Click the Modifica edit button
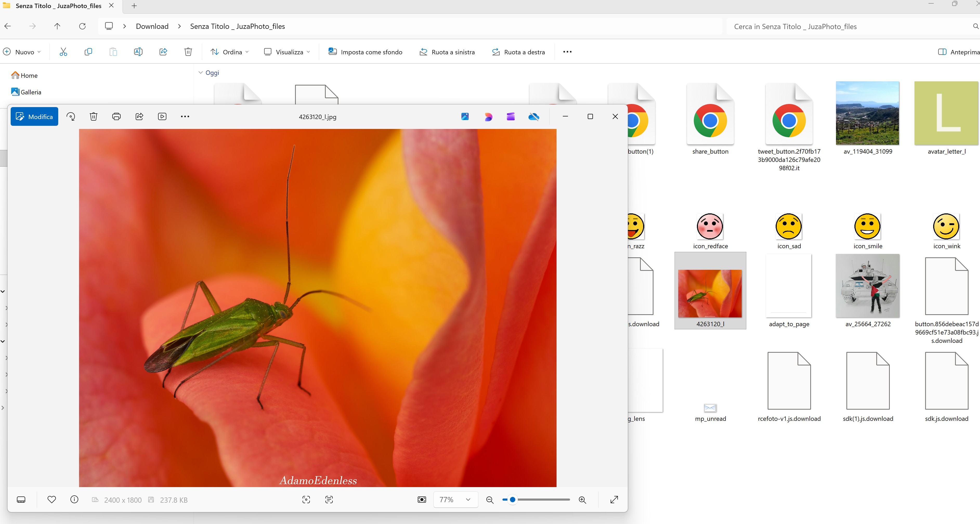Screen dimensions: 980x524 (34, 116)
